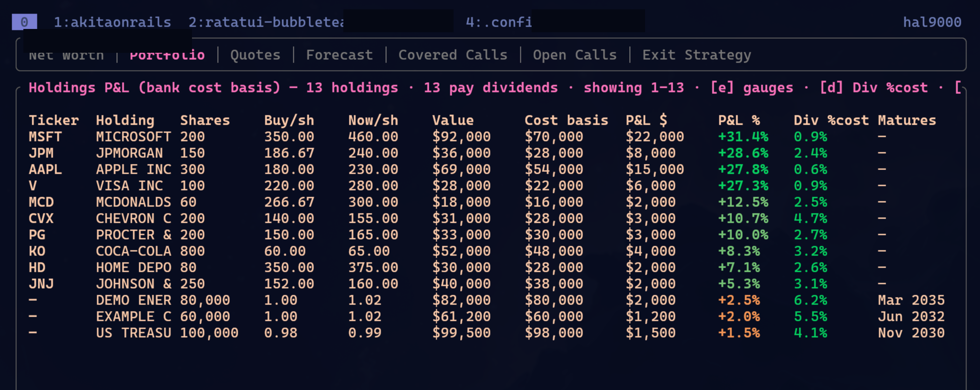Click the DEMO ENER holding name
Screen dimensions: 980x390
(134, 300)
